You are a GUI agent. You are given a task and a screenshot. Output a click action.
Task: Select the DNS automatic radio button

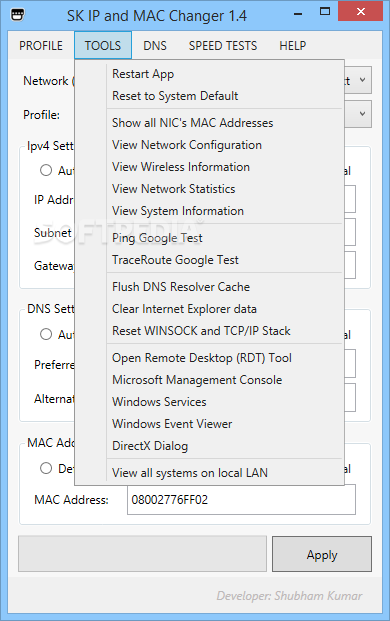46,334
